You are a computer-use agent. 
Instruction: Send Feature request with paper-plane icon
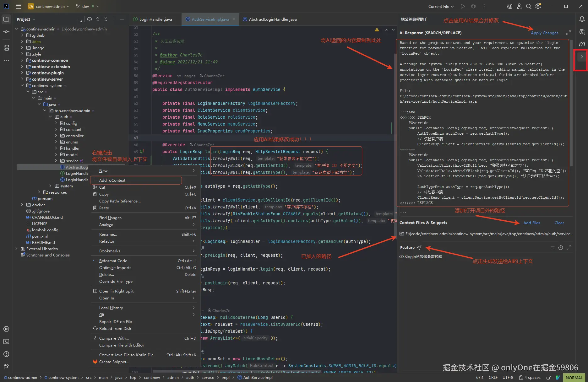pyautogui.click(x=419, y=247)
